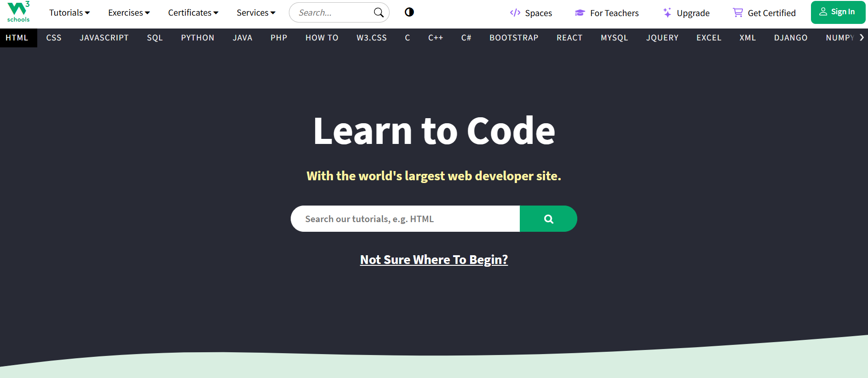The height and width of the screenshot is (378, 868).
Task: Open the JQUERY topic tab
Action: (x=662, y=38)
